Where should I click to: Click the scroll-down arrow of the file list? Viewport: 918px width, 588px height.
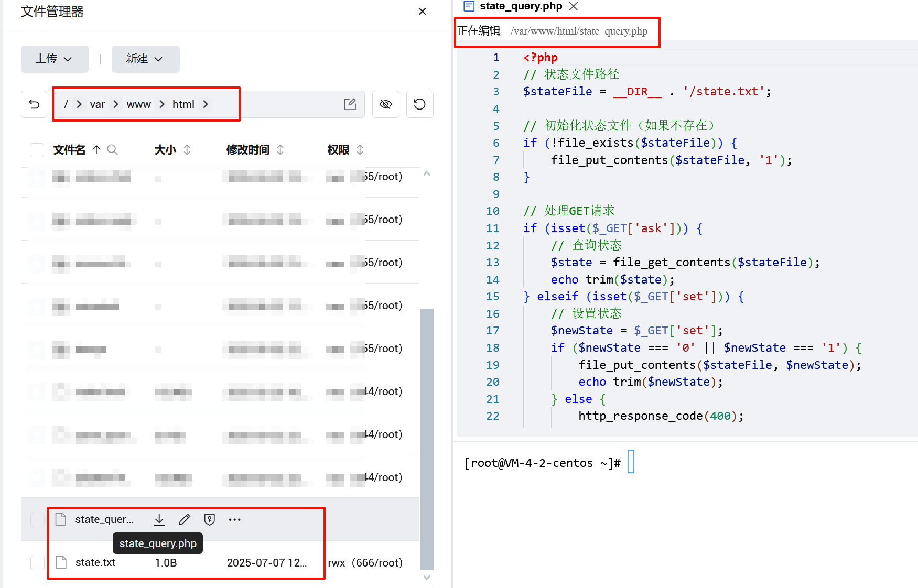click(427, 578)
